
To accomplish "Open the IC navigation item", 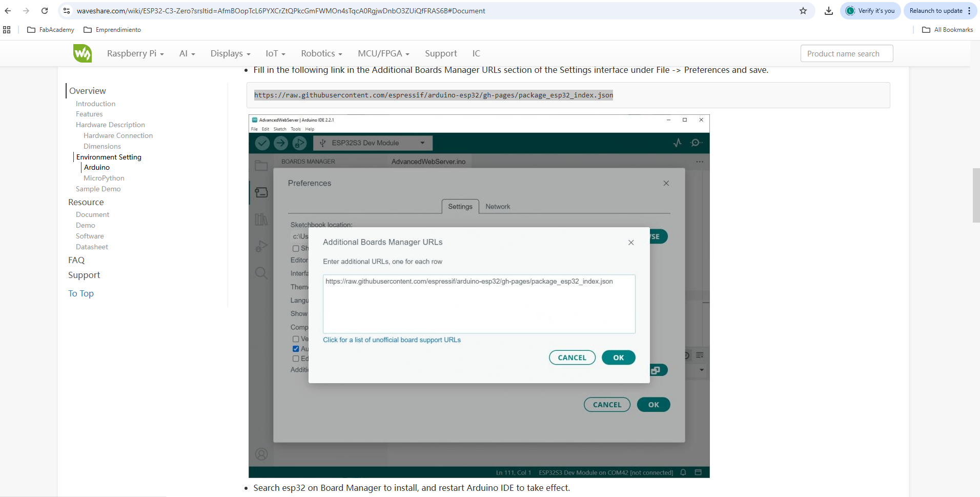I will coord(476,53).
